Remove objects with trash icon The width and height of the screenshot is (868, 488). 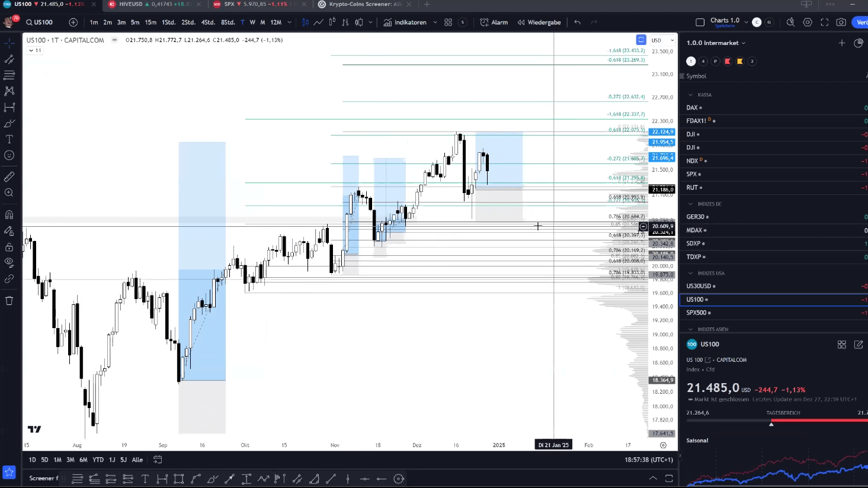[x=9, y=300]
